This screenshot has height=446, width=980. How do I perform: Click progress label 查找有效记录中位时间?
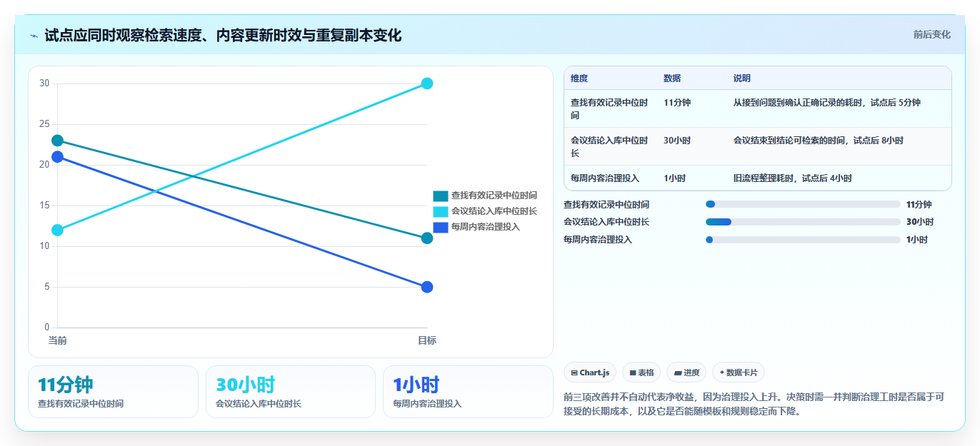click(x=606, y=205)
